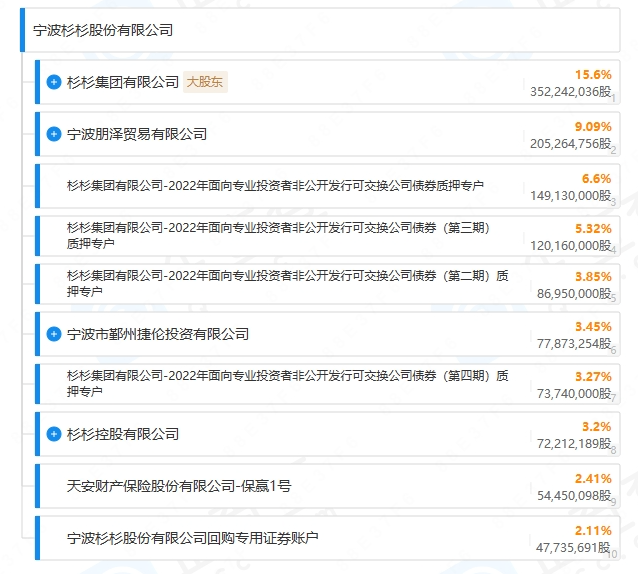Viewport: 638px width, 574px height.
Task: Click the 120,160,000股 share count
Action: coord(570,246)
